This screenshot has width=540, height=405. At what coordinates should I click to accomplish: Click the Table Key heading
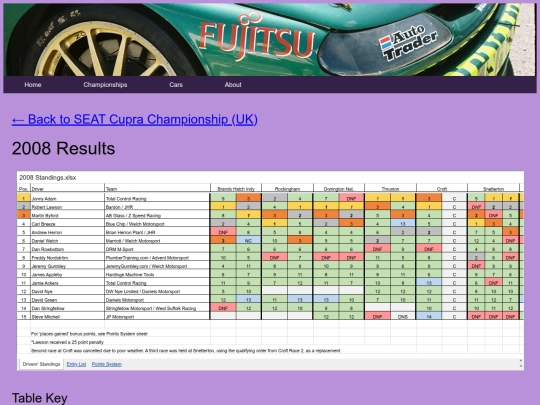(40, 398)
